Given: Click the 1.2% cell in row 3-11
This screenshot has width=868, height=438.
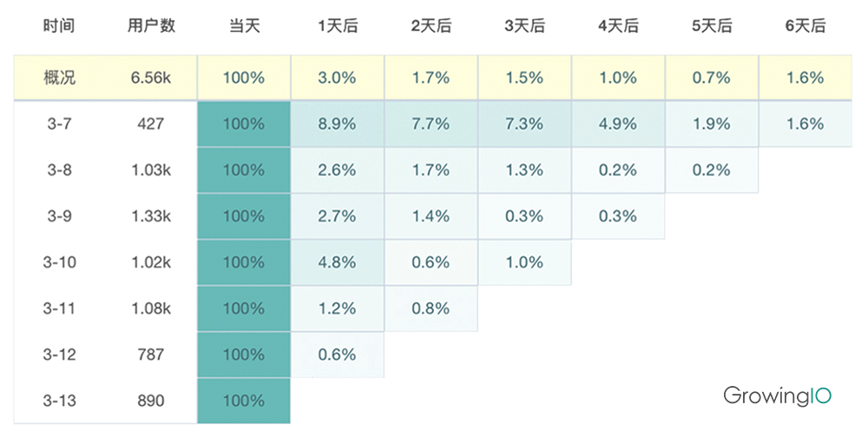Looking at the screenshot, I should click(x=337, y=308).
